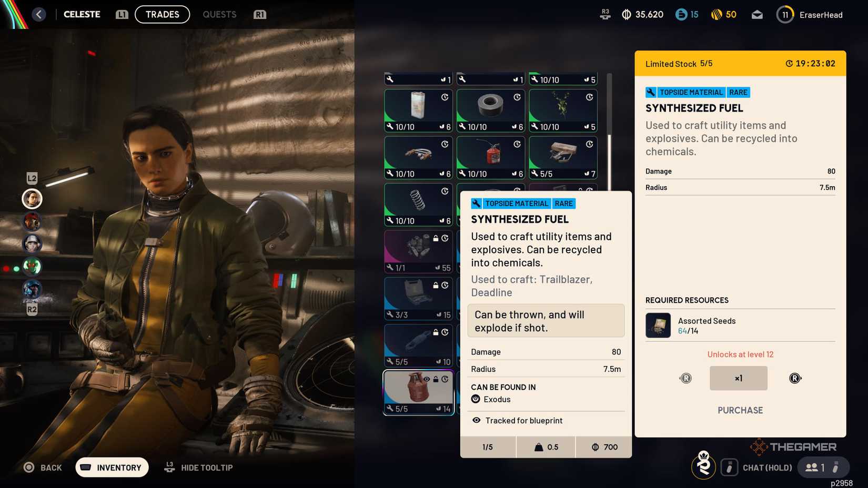
Task: Select the blue ticket currency icon
Action: click(x=682, y=14)
